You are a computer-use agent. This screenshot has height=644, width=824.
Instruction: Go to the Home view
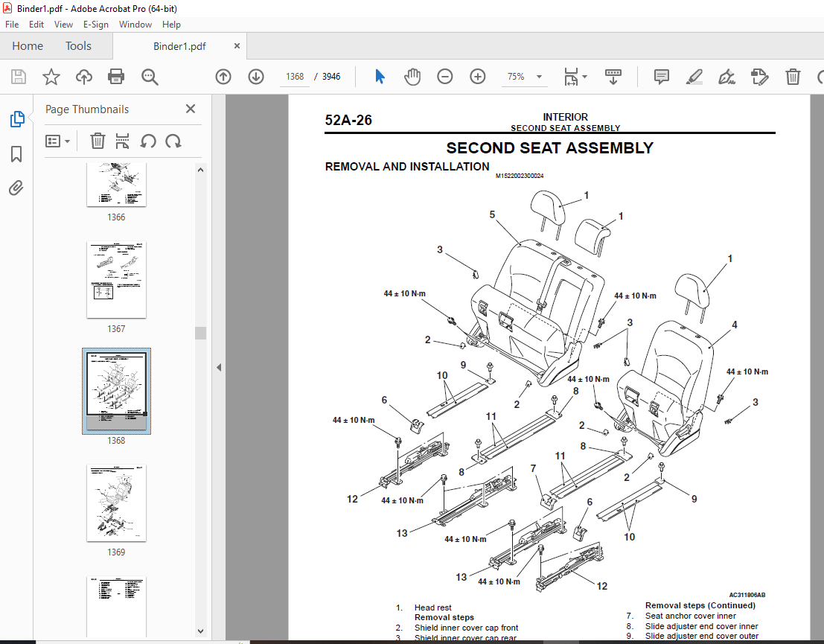28,46
